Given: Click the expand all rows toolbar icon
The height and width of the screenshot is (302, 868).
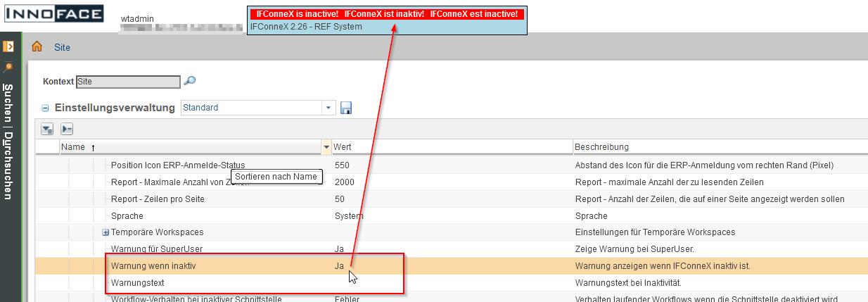Looking at the screenshot, I should 47,129.
